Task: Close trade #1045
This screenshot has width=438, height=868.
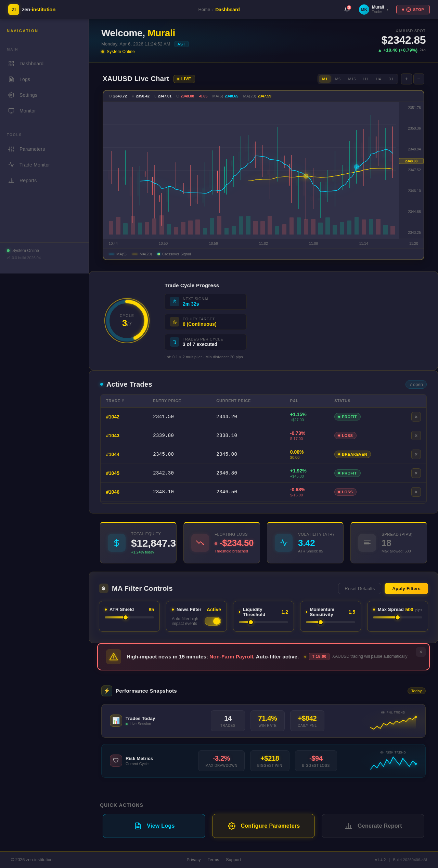Action: tap(416, 473)
